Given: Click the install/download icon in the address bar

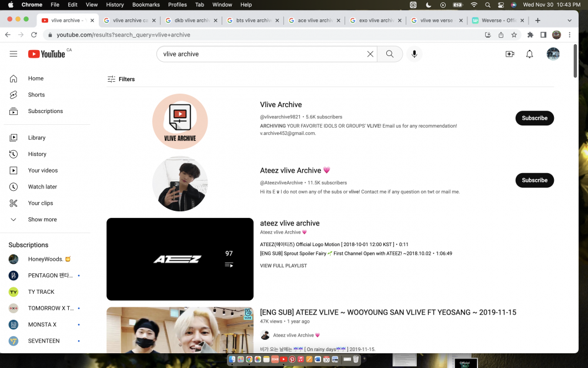Looking at the screenshot, I should coord(488,35).
